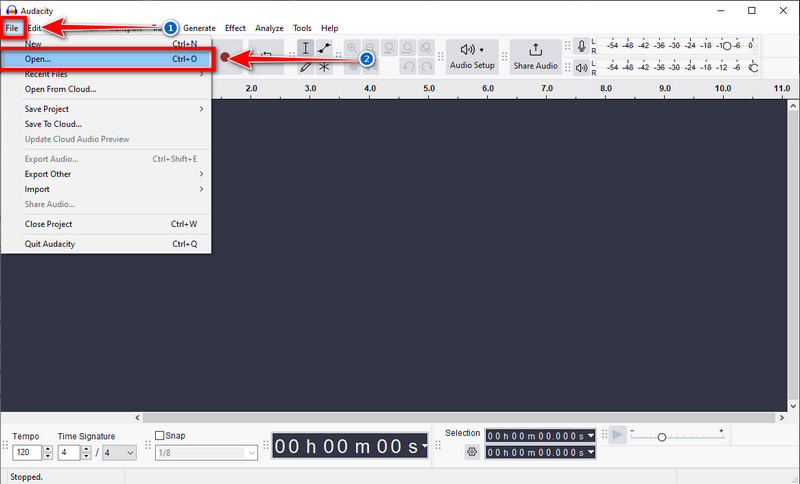800x484 pixels.
Task: Click the speaker playback meter icon
Action: point(581,67)
